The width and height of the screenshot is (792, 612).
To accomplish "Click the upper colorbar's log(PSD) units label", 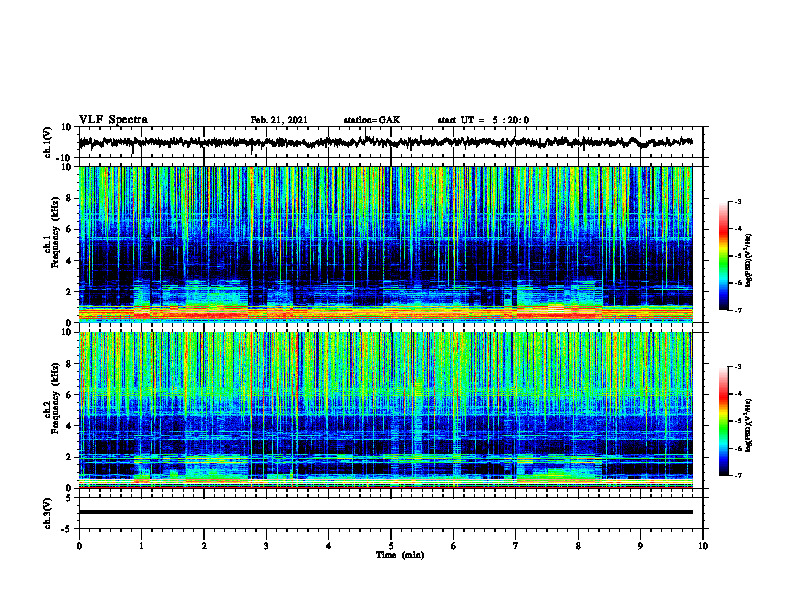I will pyautogui.click(x=748, y=261).
